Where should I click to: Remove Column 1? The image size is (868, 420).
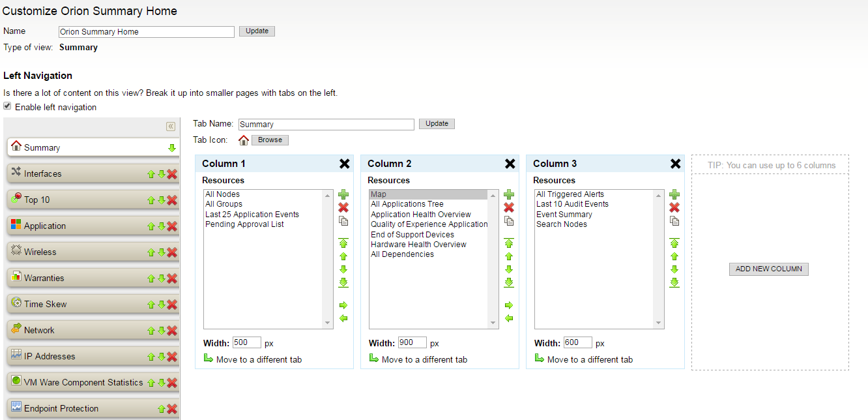[x=344, y=164]
